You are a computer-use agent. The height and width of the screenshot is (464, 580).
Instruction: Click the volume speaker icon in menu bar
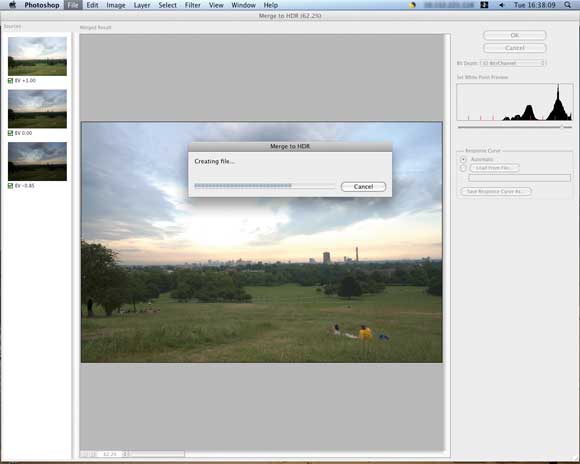pyautogui.click(x=501, y=5)
